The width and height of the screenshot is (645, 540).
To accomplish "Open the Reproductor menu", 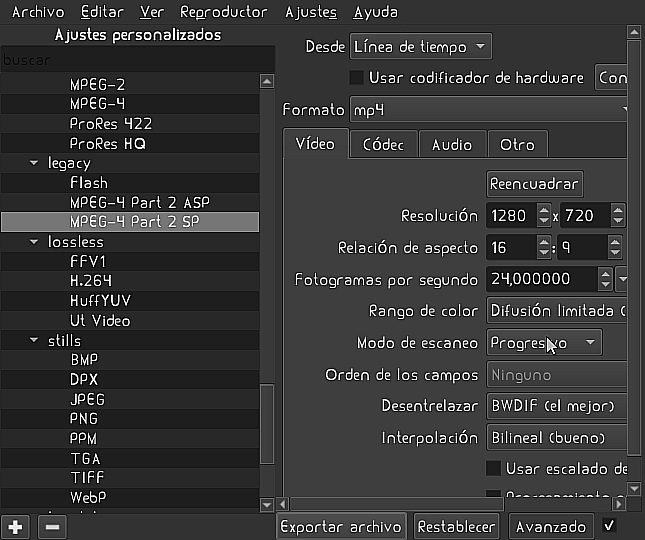I will coord(224,12).
